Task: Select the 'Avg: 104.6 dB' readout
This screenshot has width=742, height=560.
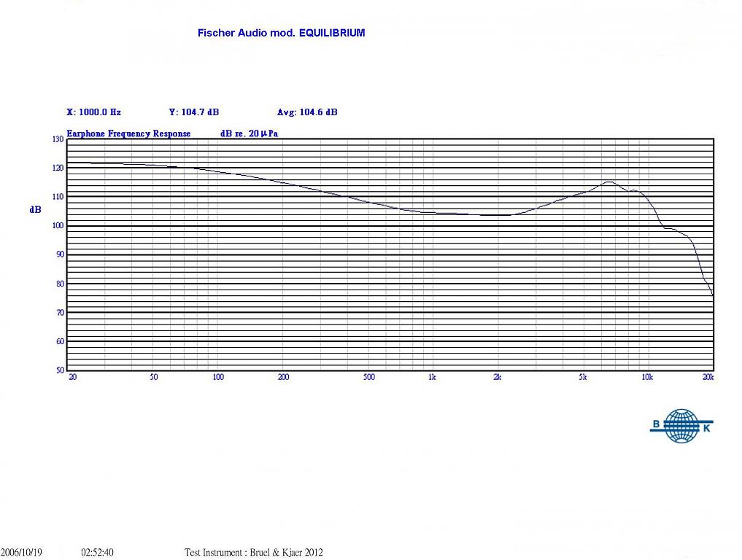Action: pos(307,112)
